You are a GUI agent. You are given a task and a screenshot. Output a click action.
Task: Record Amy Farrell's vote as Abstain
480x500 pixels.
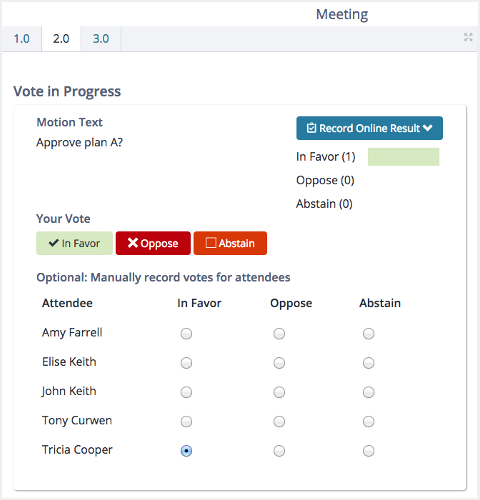click(368, 333)
